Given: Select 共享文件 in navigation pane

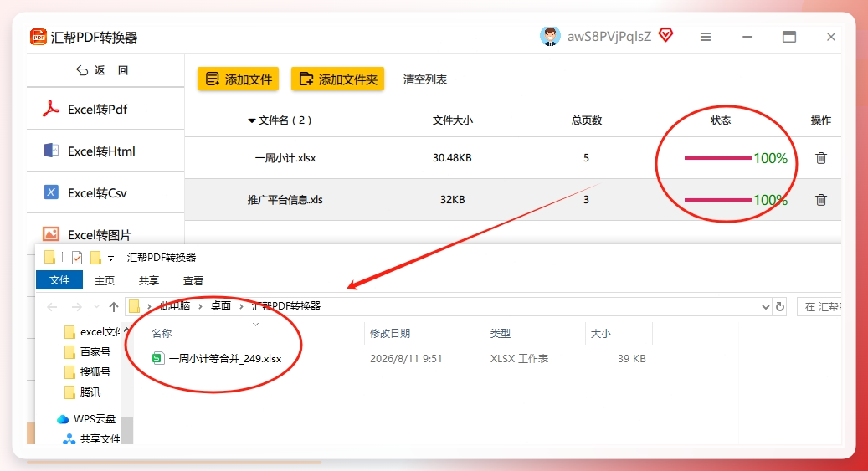Looking at the screenshot, I should coord(92,439).
